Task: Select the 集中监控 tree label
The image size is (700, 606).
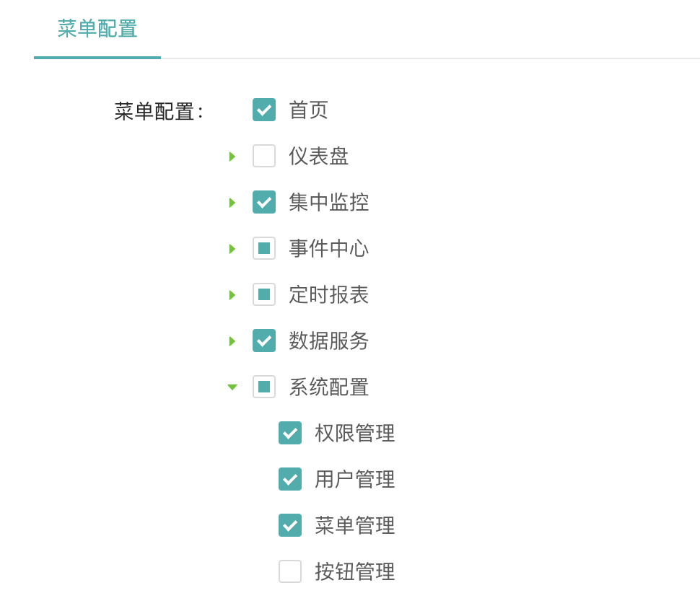Action: pyautogui.click(x=328, y=202)
